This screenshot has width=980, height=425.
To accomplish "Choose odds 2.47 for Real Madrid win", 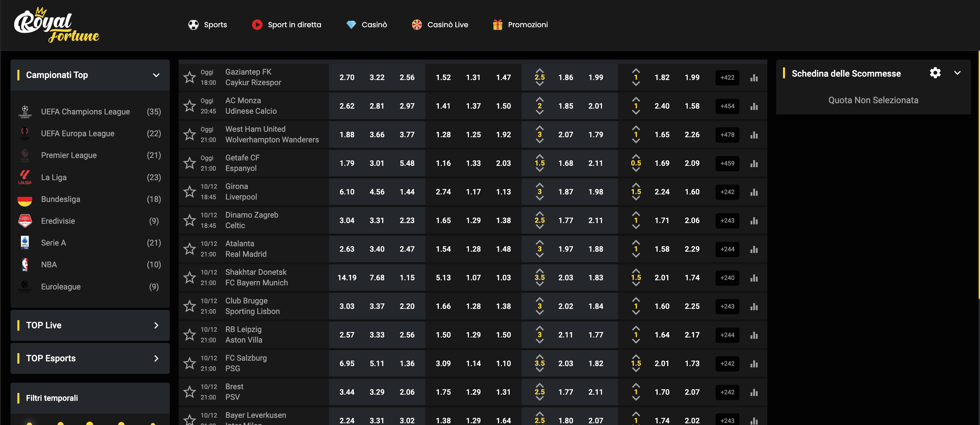I will (x=407, y=249).
